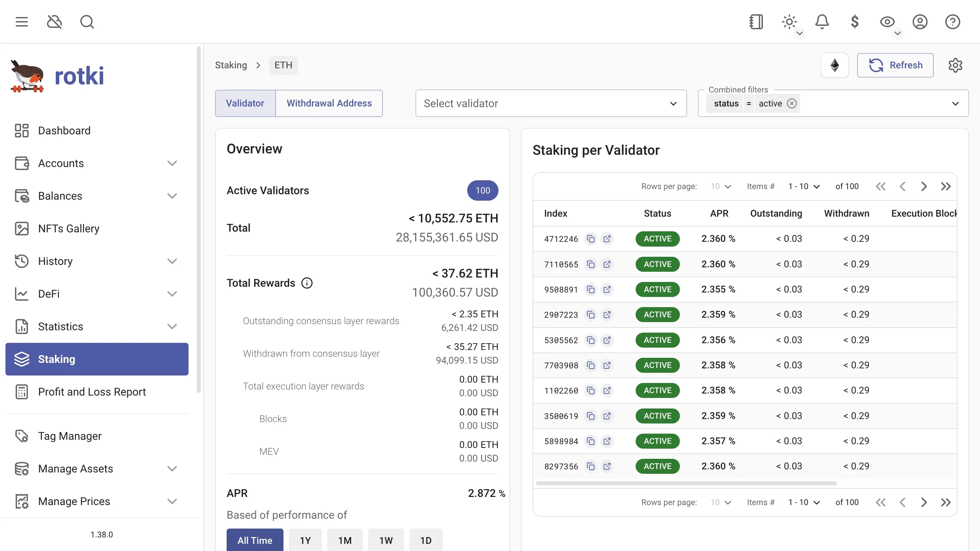Open NFTs Gallery in sidebar
The width and height of the screenshot is (980, 551).
click(x=97, y=229)
